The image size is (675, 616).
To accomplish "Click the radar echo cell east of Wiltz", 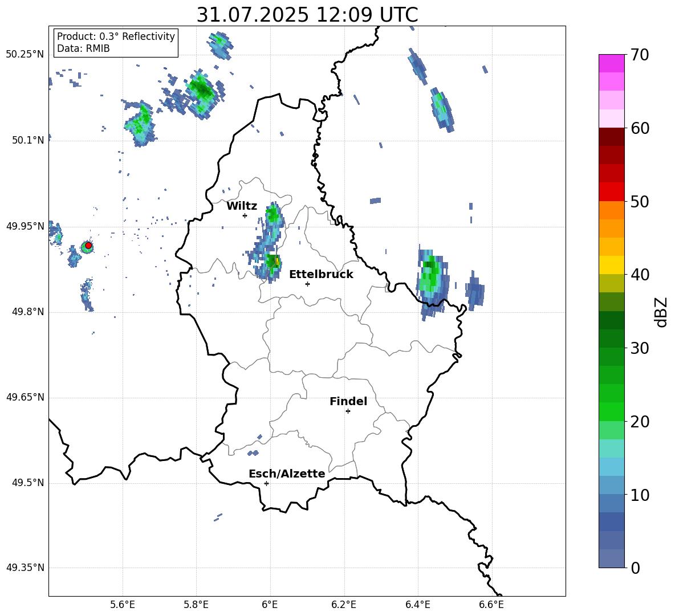I will click(x=273, y=214).
